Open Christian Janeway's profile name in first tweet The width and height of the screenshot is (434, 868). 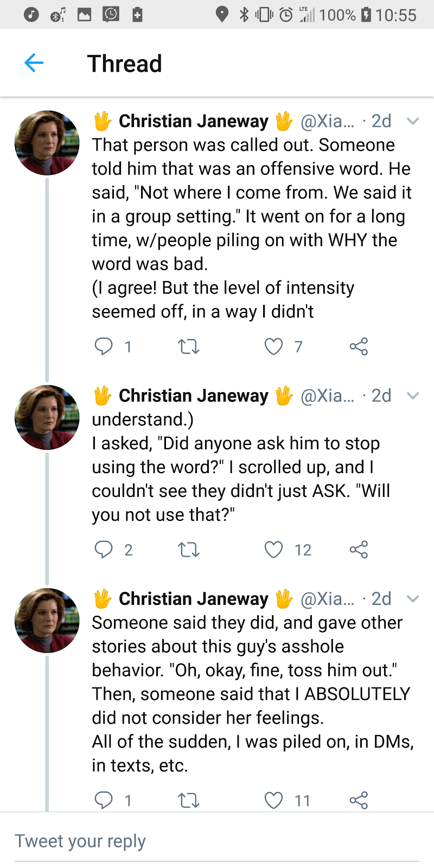[193, 121]
